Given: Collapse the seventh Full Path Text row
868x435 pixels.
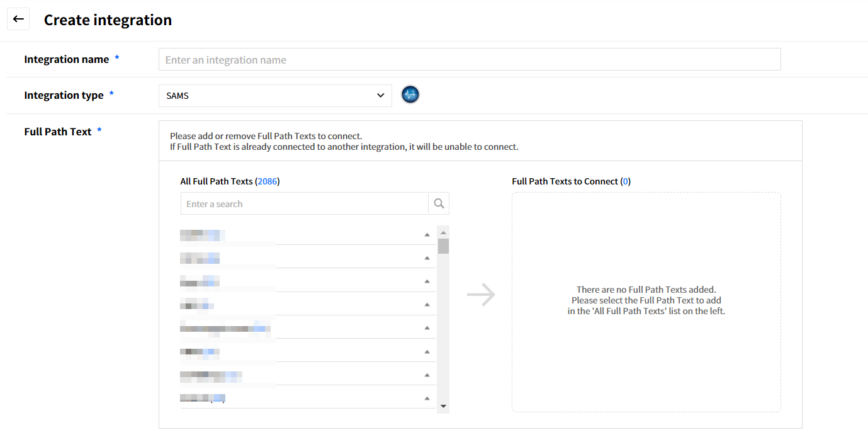Looking at the screenshot, I should [427, 375].
